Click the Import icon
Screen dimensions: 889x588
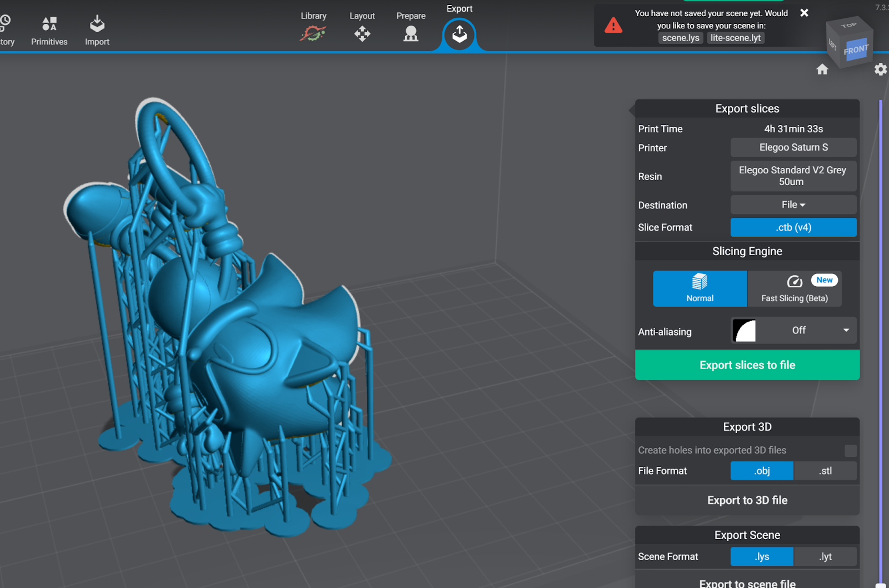tap(97, 24)
